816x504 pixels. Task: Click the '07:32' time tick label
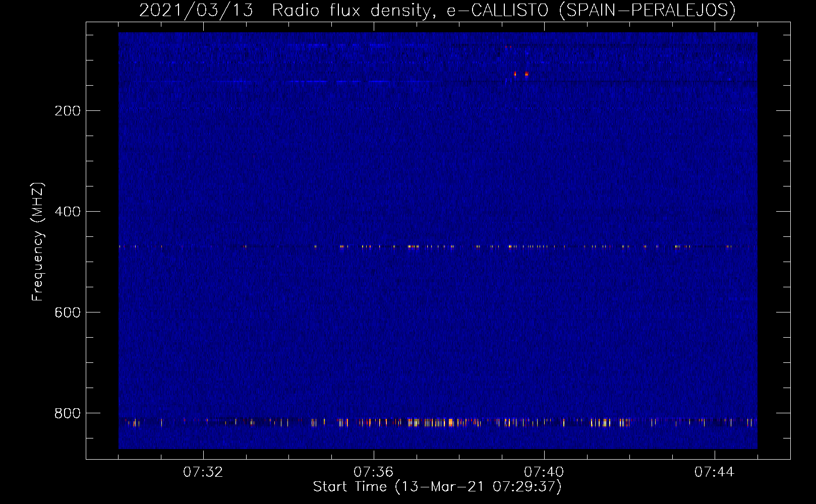coord(203,472)
